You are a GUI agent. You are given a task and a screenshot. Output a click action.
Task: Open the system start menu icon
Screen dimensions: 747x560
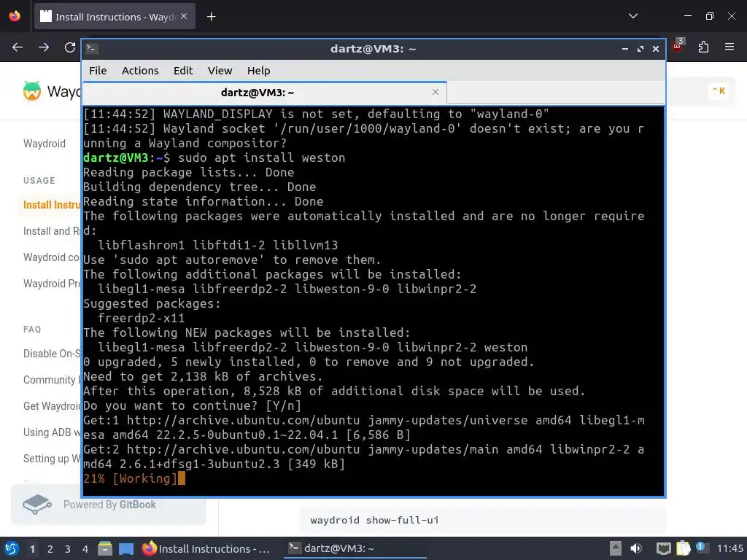12,548
